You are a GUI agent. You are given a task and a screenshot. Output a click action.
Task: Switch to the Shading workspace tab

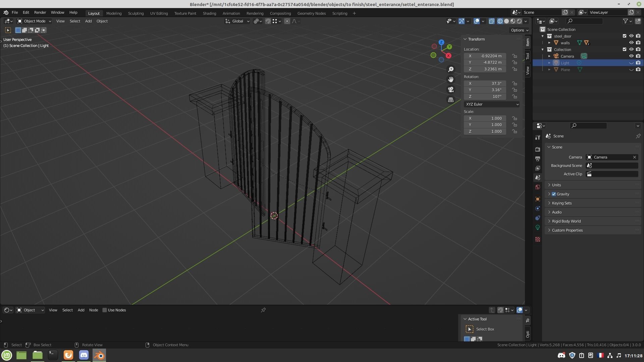[209, 13]
